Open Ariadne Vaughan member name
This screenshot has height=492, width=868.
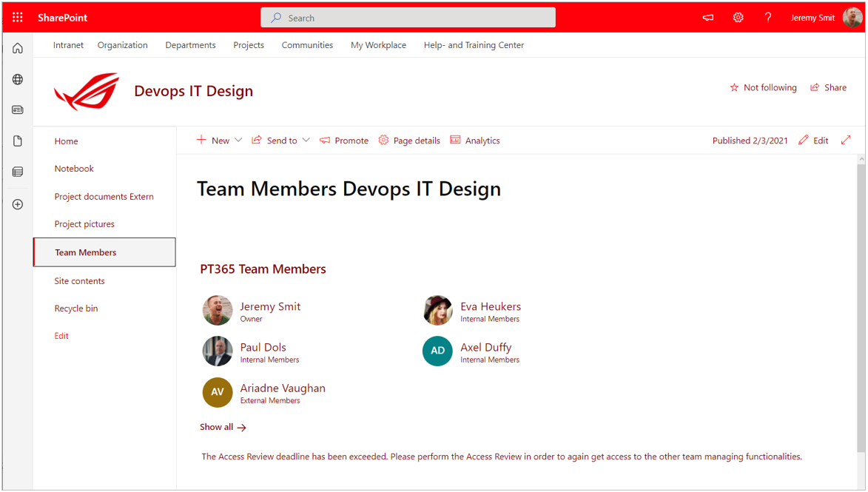283,388
